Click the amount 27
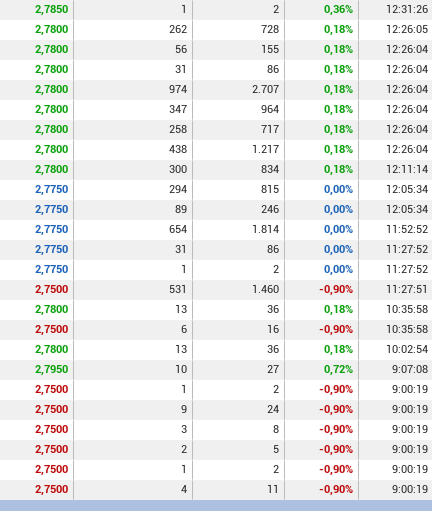The height and width of the screenshot is (511, 432). click(x=273, y=369)
